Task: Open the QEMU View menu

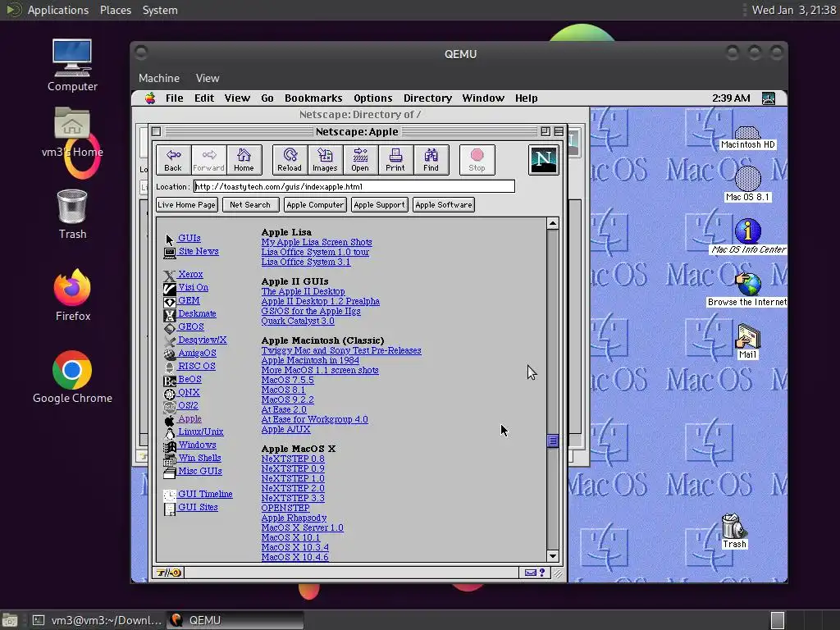Action: pyautogui.click(x=208, y=78)
